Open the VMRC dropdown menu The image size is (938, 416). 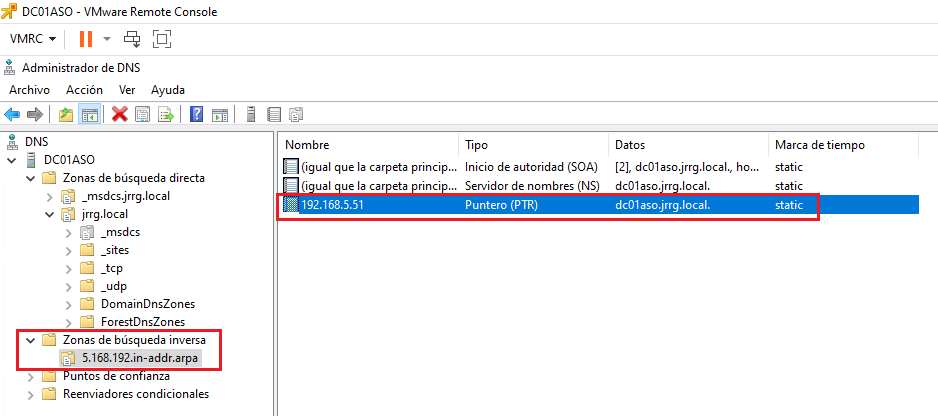(x=34, y=40)
